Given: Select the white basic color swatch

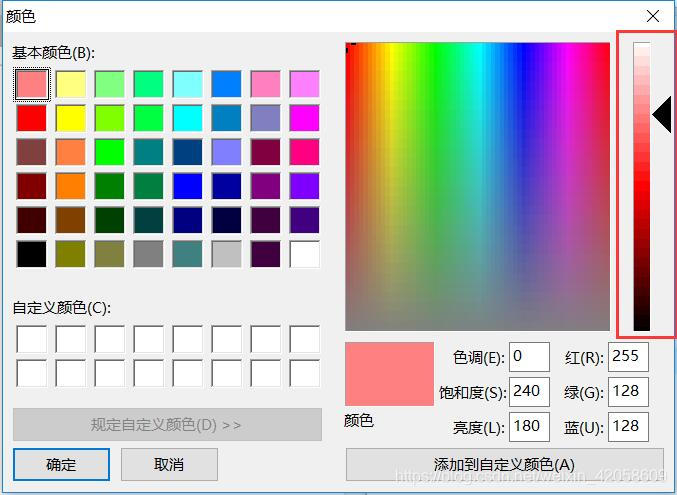Looking at the screenshot, I should pos(304,254).
